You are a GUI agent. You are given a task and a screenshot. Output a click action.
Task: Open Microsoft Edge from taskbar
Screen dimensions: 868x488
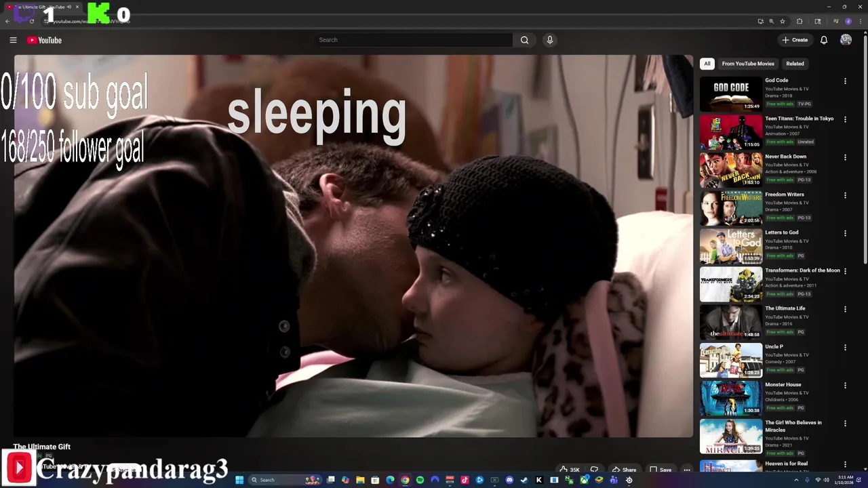click(x=390, y=480)
